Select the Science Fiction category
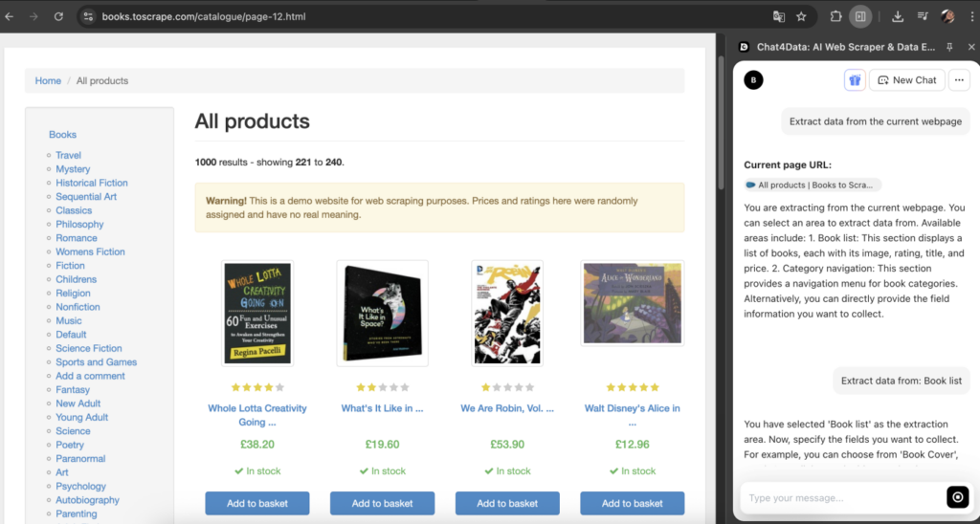 point(88,348)
